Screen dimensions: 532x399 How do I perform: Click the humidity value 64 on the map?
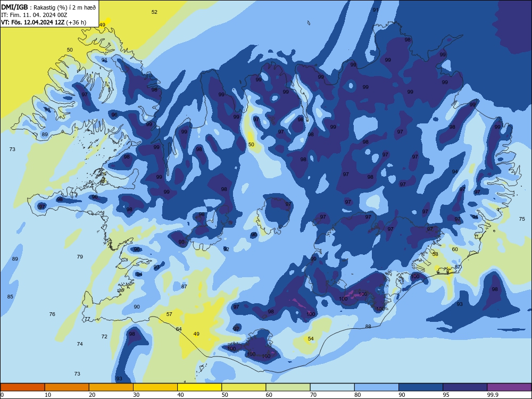click(x=179, y=329)
